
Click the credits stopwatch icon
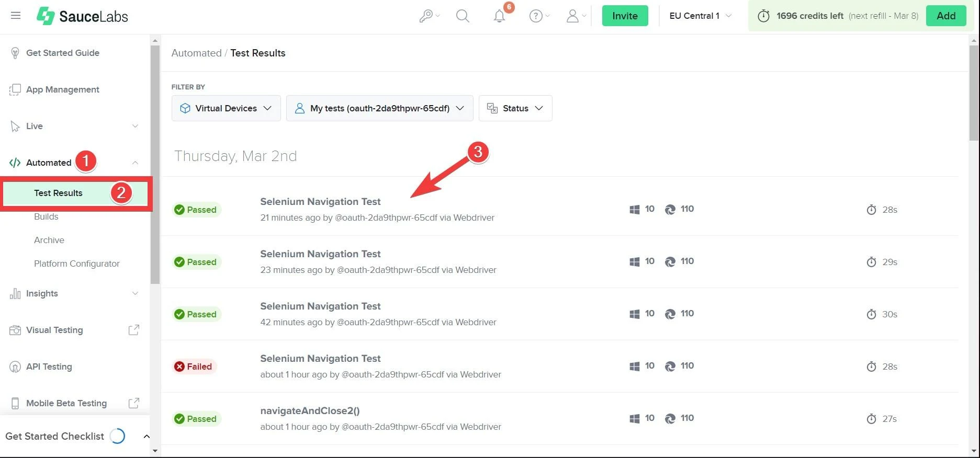click(x=763, y=16)
